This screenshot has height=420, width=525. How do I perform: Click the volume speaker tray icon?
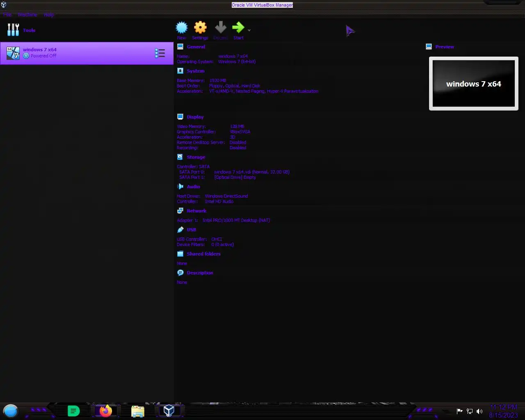click(479, 411)
